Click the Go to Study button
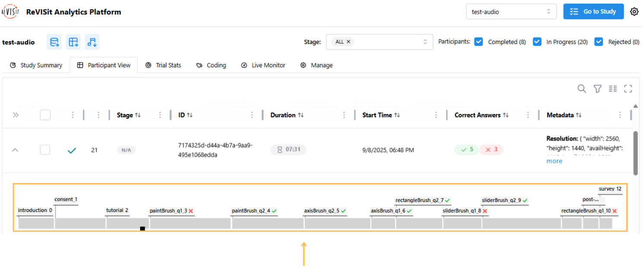The image size is (644, 272). pyautogui.click(x=593, y=11)
